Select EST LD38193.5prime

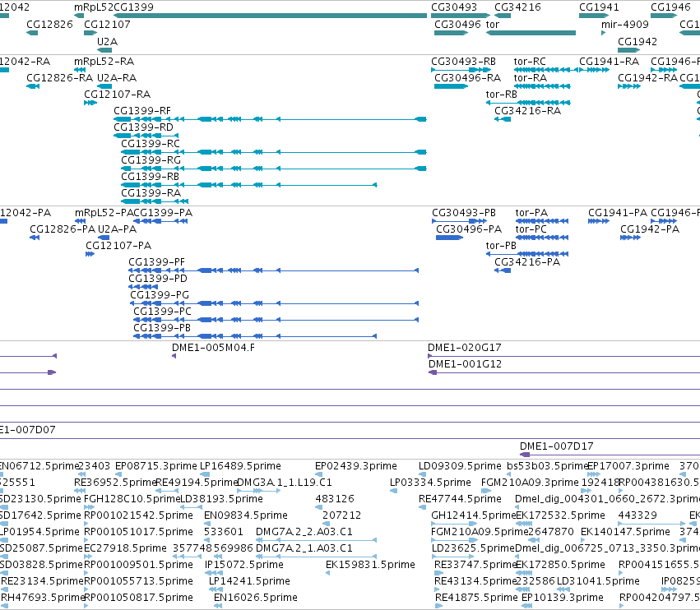point(221,499)
